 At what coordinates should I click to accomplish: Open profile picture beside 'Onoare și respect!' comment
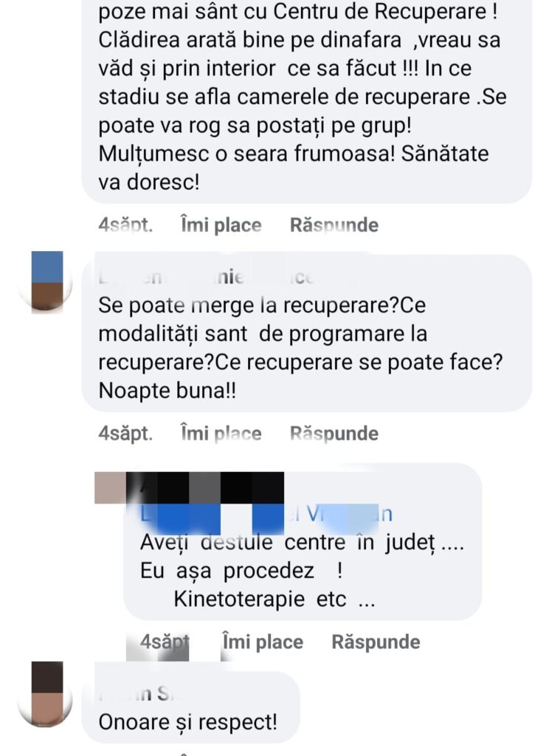point(46,693)
